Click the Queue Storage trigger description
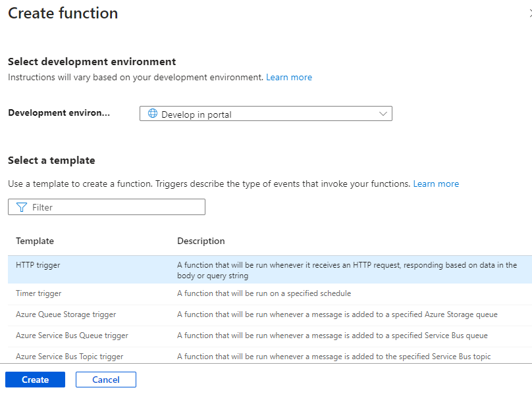 (337, 314)
